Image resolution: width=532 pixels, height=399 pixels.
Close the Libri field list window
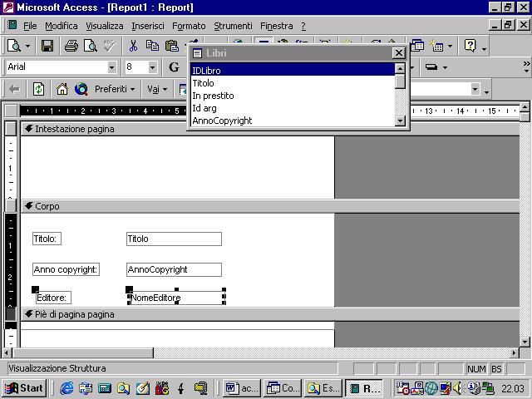tap(399, 53)
